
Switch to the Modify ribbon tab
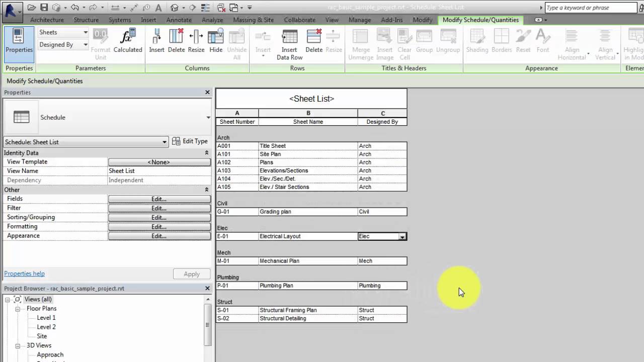(422, 20)
